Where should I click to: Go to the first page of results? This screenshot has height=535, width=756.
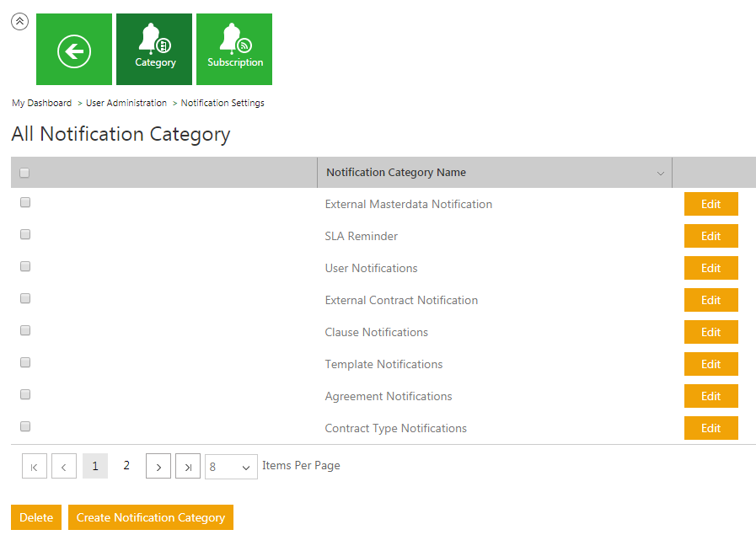pos(35,466)
